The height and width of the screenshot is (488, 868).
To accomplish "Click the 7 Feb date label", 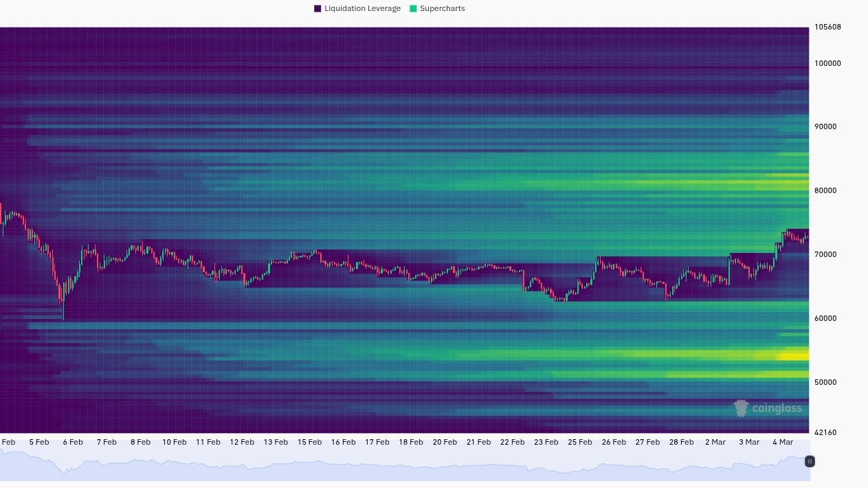I will 107,442.
